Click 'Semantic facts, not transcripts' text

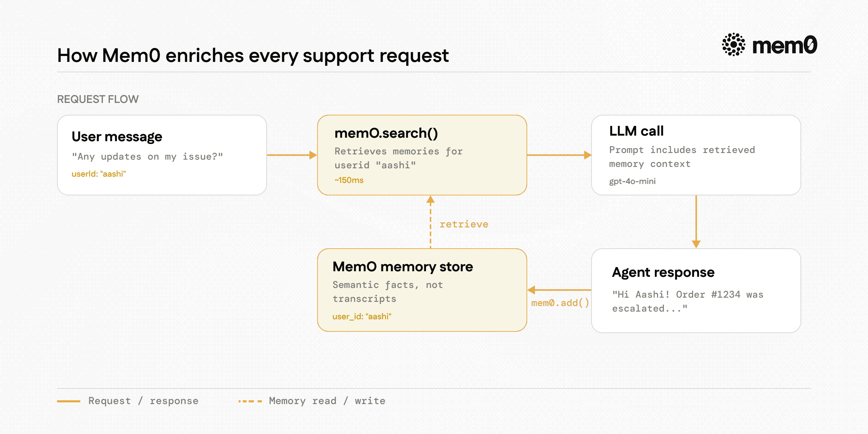pos(387,292)
